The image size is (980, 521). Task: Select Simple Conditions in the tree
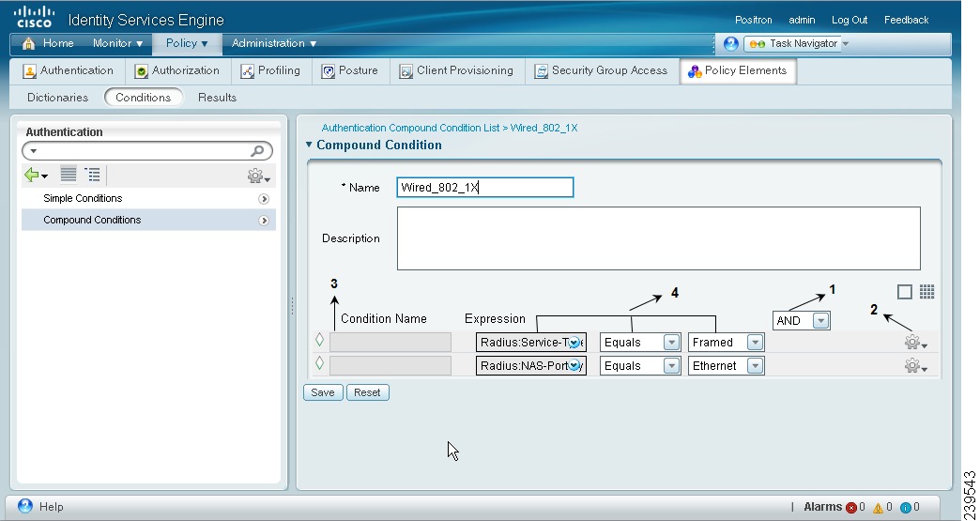[x=83, y=199]
